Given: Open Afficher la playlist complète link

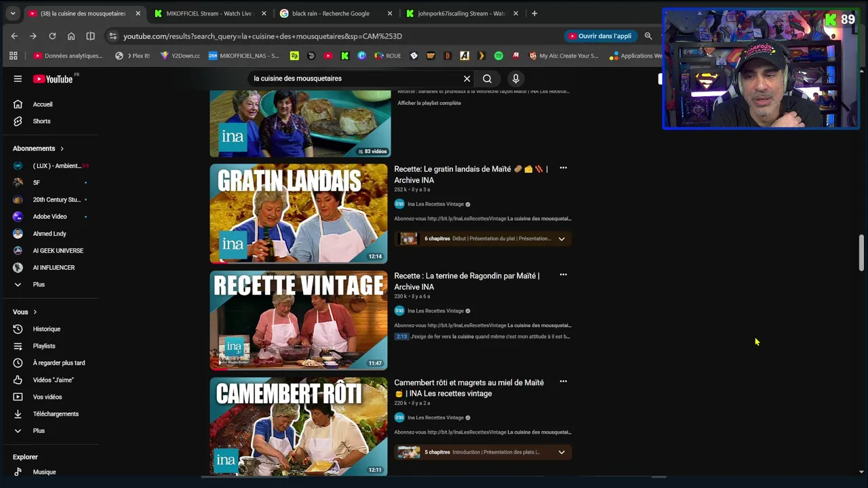Looking at the screenshot, I should [429, 103].
